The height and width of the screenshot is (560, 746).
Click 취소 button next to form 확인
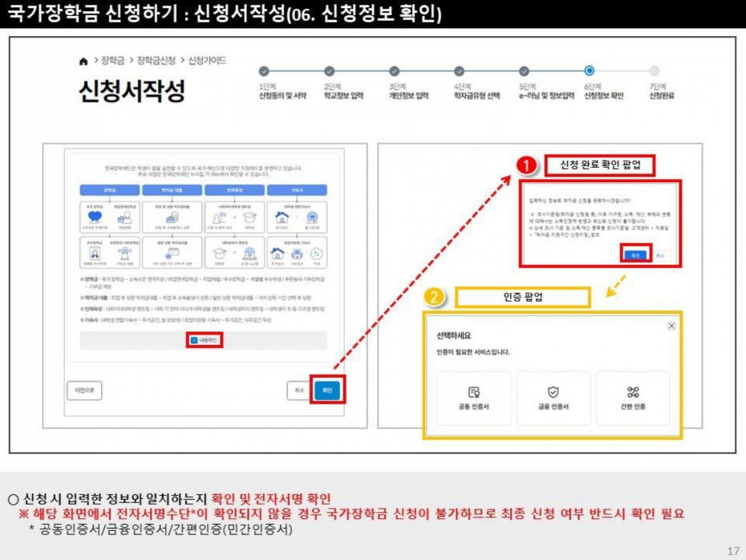[298, 390]
